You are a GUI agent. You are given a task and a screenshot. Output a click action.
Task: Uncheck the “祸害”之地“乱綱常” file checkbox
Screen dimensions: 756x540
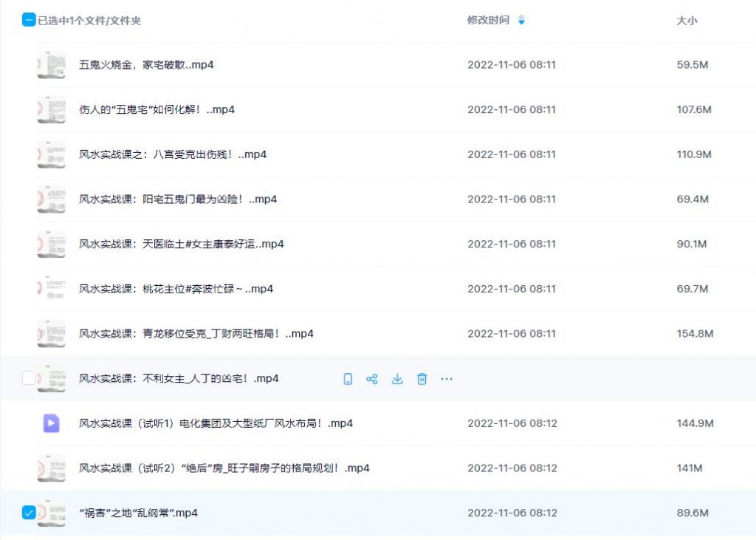point(29,513)
